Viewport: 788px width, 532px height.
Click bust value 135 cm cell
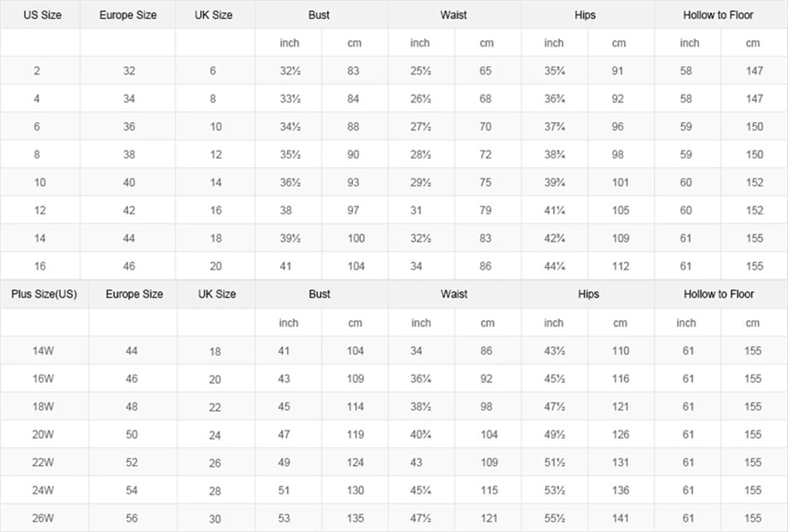tap(355, 518)
